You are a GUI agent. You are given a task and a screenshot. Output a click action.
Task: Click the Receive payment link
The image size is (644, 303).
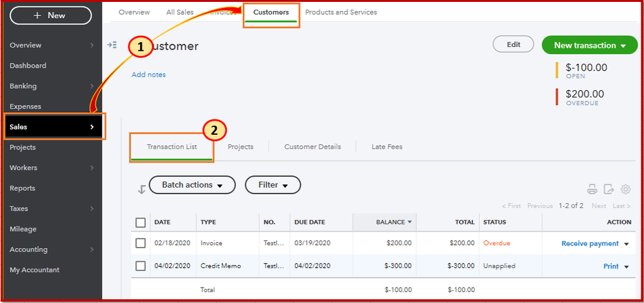click(590, 244)
